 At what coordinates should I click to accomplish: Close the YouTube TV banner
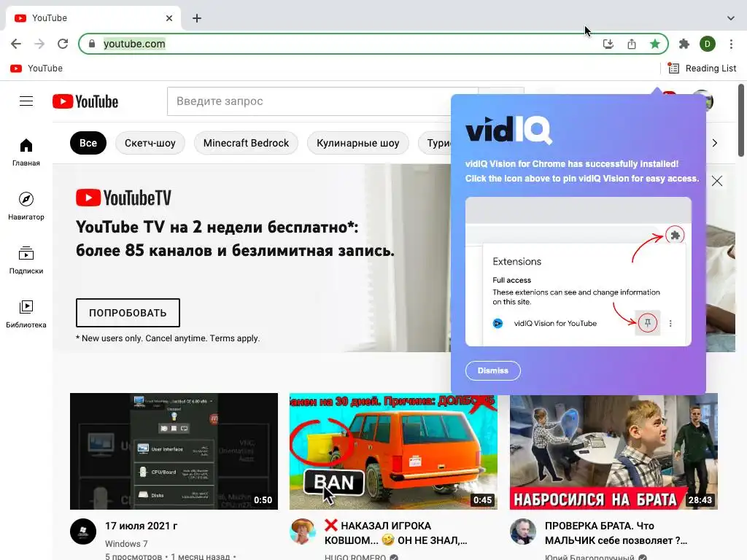717,181
